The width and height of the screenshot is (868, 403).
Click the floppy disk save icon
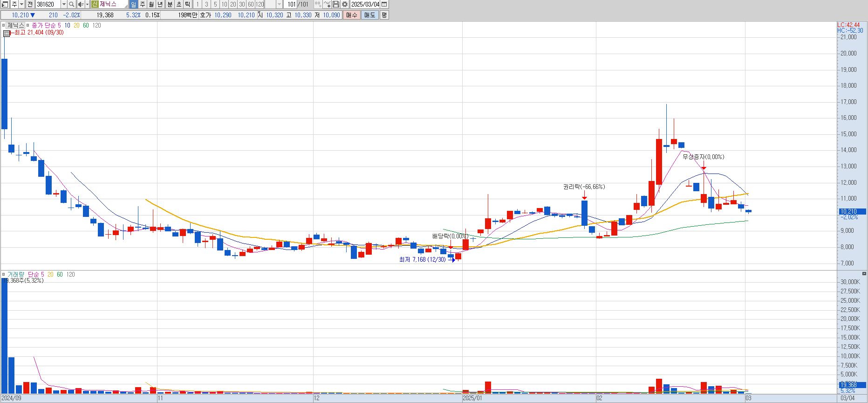click(x=336, y=4)
